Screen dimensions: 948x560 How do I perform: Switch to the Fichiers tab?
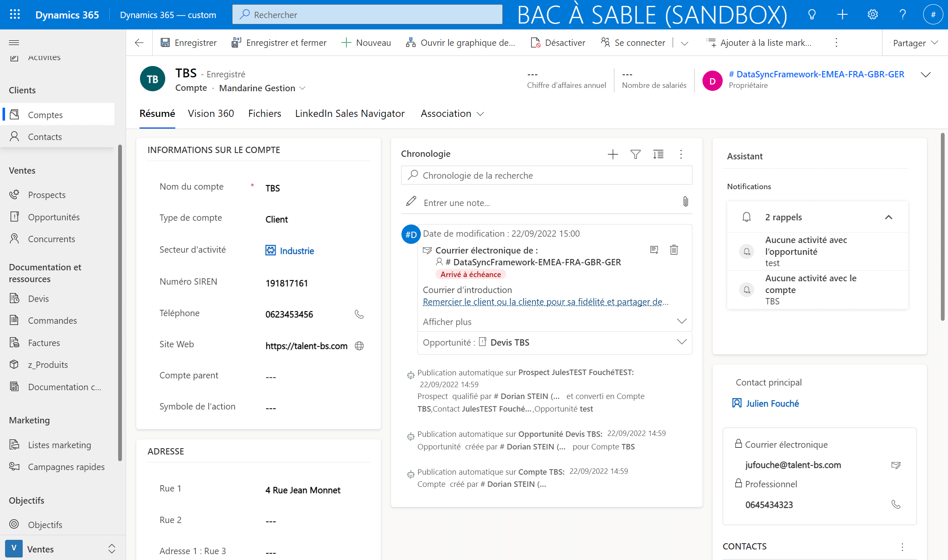point(264,114)
